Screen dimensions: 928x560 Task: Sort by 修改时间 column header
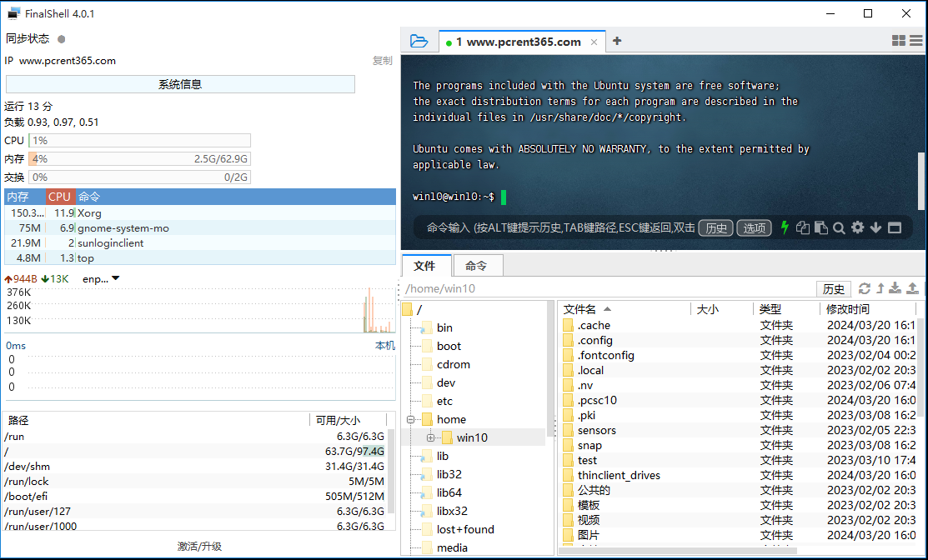pyautogui.click(x=868, y=309)
